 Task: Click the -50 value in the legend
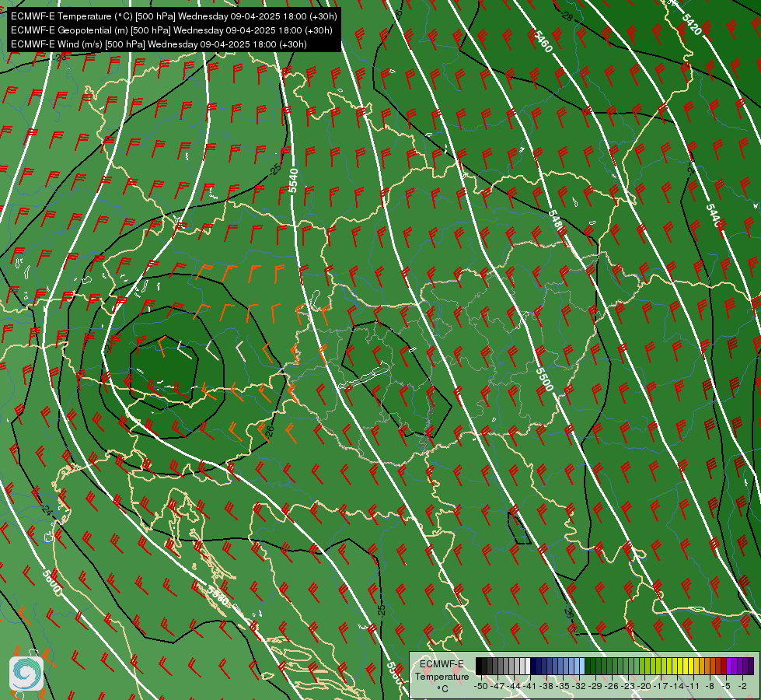[x=481, y=686]
